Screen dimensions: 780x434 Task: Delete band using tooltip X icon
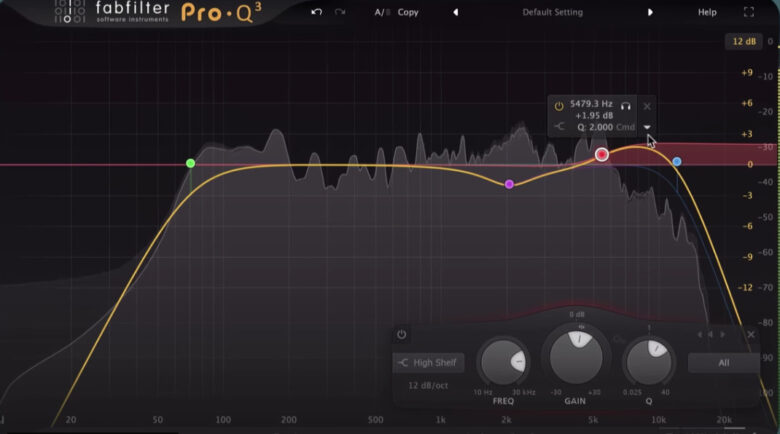point(647,106)
